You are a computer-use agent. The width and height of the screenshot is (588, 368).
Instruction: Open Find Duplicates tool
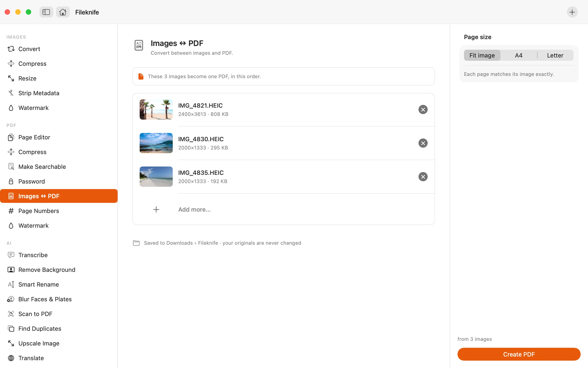click(x=59, y=329)
